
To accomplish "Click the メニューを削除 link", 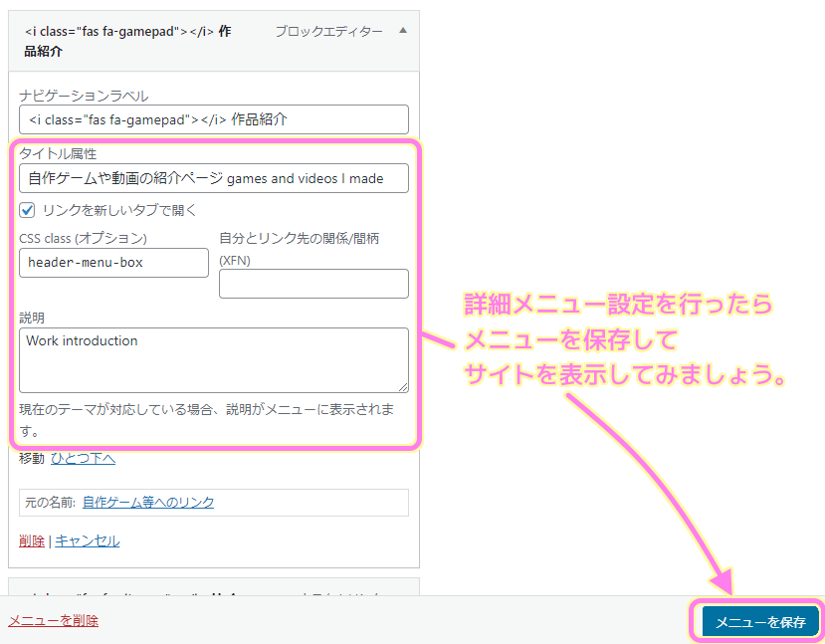I will click(53, 621).
